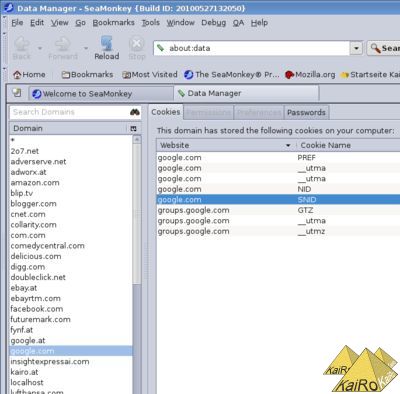Open the Tools menu

[x=150, y=23]
